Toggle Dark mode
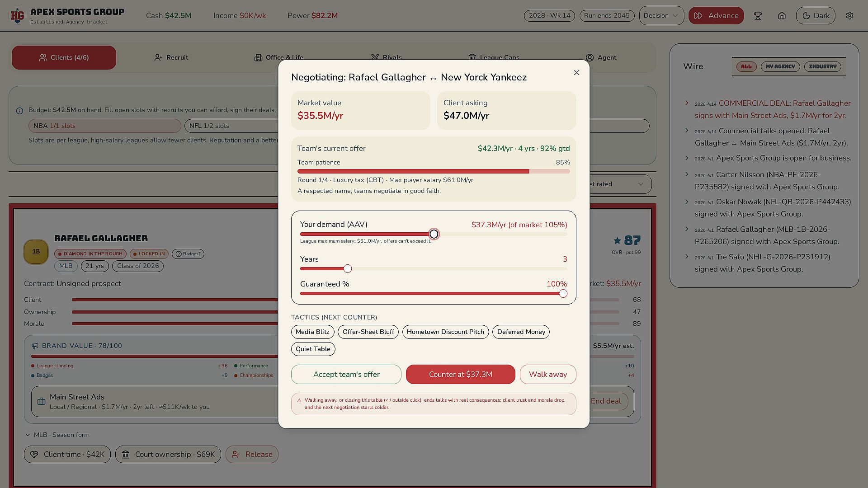This screenshot has width=868, height=488. pos(816,16)
